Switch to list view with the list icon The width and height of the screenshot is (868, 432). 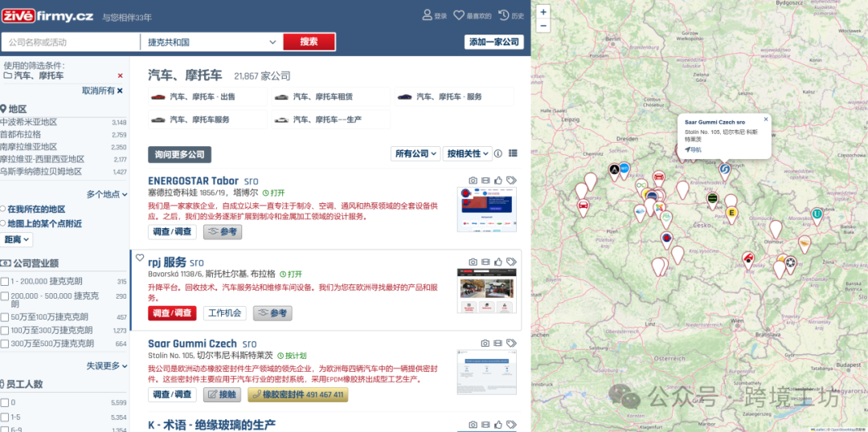(x=513, y=153)
